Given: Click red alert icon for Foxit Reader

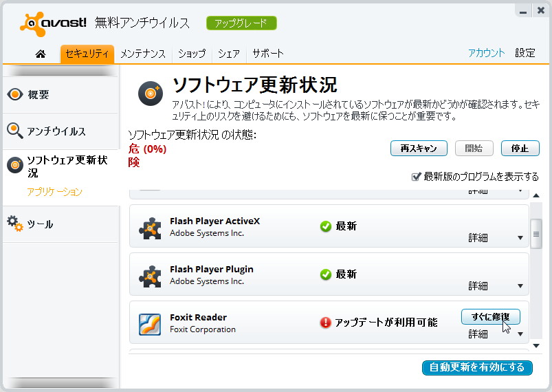Looking at the screenshot, I should pyautogui.click(x=326, y=323).
